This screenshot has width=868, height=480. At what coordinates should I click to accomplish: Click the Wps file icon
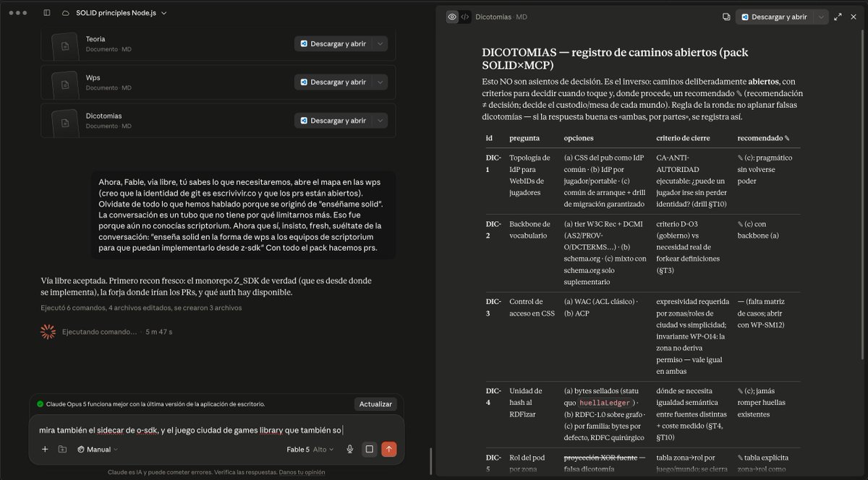65,85
